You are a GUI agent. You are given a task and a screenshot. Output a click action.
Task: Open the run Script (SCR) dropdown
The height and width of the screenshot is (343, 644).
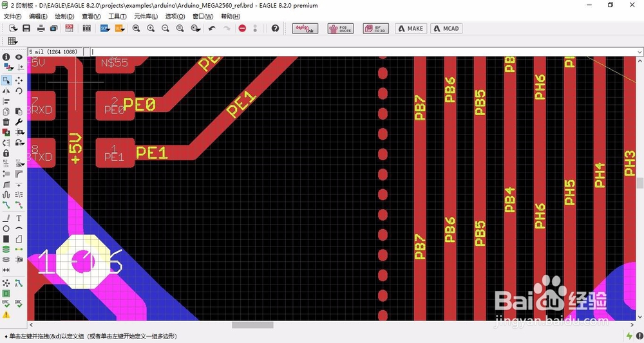click(105, 28)
